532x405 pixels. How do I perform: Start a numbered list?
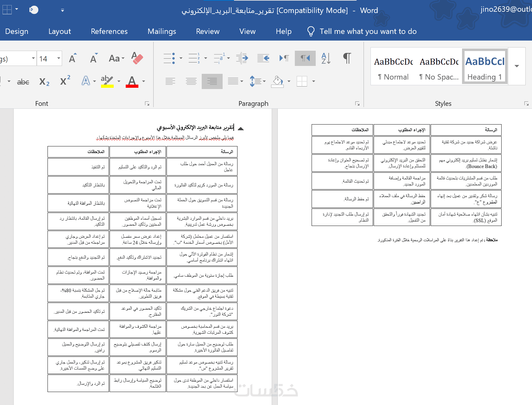tap(194, 58)
